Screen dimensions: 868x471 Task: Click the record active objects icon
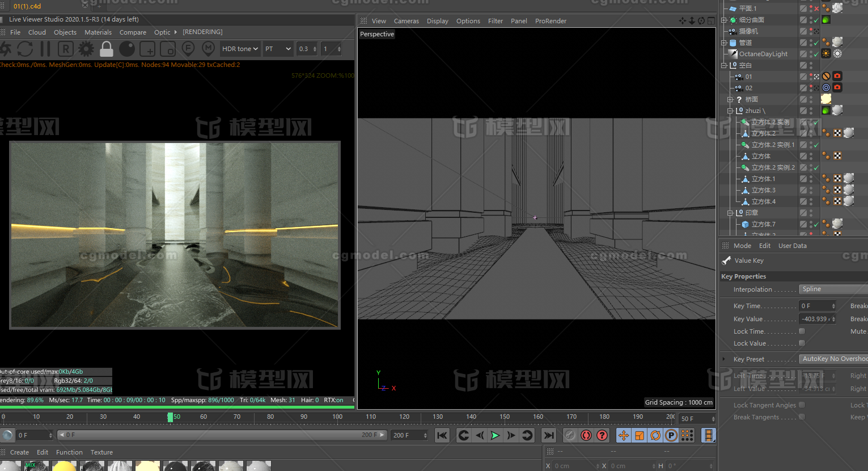tap(570, 435)
